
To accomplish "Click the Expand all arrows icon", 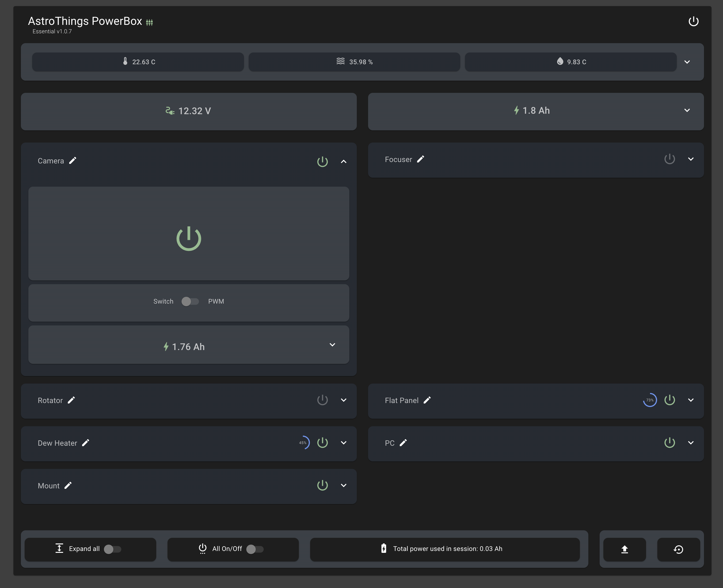I will click(x=59, y=548).
